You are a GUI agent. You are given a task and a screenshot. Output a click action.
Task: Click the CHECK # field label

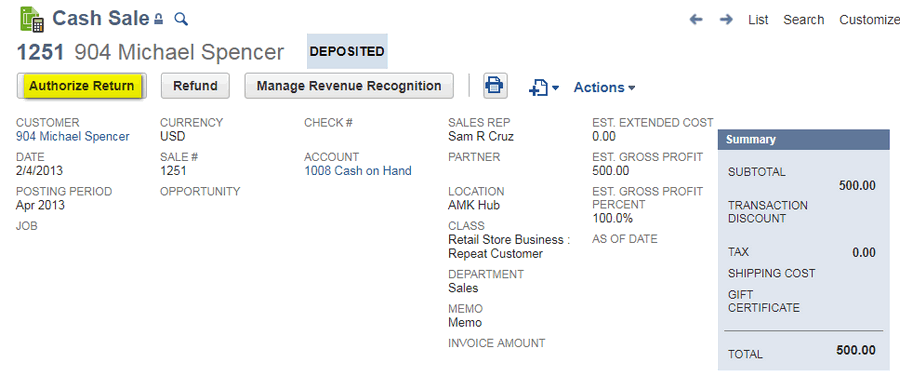[x=328, y=122]
